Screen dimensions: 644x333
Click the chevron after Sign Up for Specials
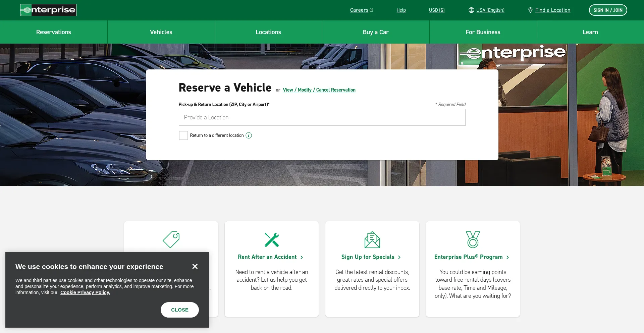point(399,257)
